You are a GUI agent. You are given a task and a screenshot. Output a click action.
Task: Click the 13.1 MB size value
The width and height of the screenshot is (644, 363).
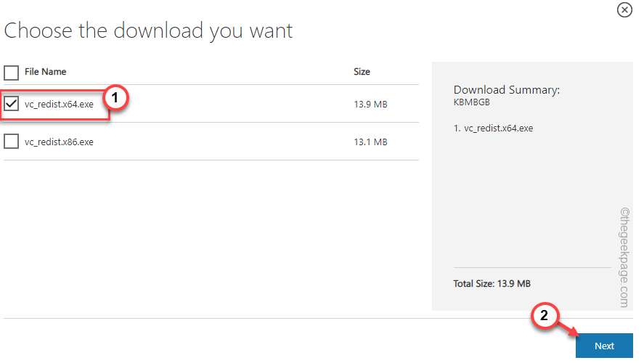[370, 142]
